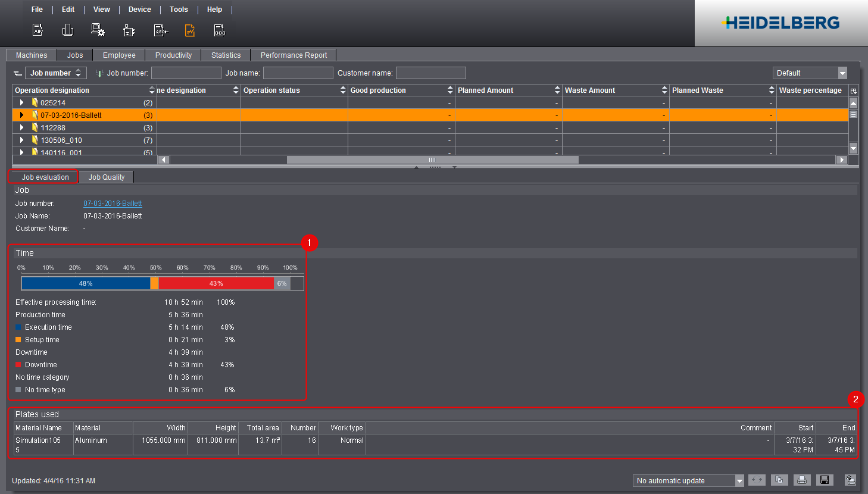The image size is (868, 494).
Task: Click the first ABC document toolbar icon
Action: point(38,30)
